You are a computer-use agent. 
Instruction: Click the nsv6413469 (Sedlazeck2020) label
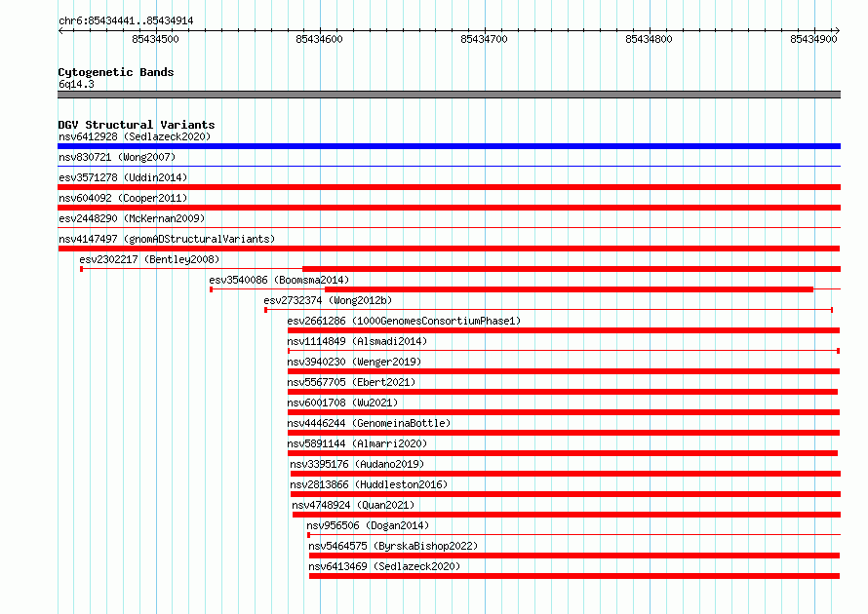coord(384,566)
